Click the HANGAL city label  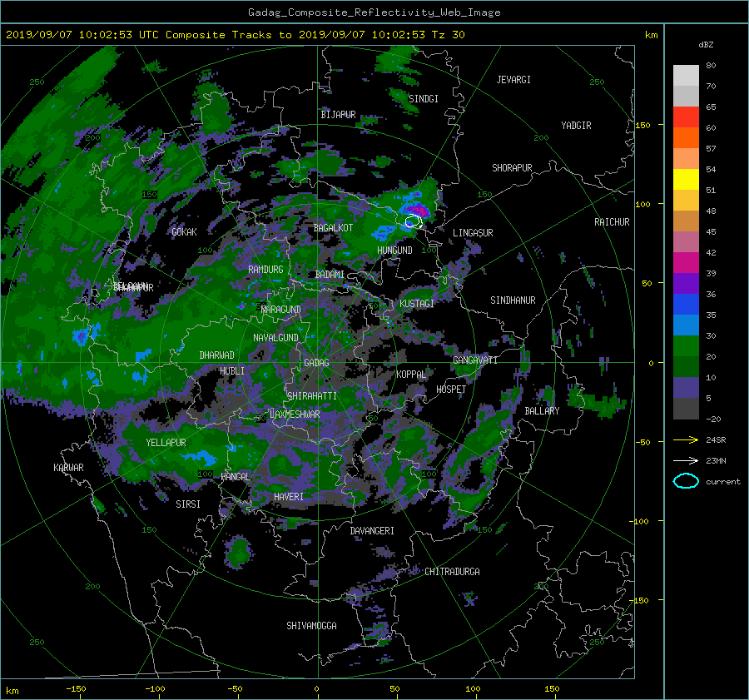pyautogui.click(x=235, y=477)
